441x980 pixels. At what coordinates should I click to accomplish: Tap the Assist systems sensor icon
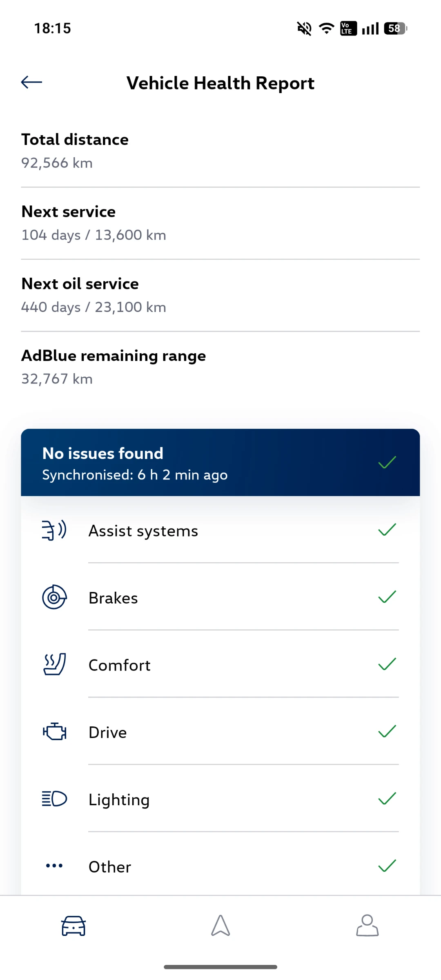tap(54, 530)
